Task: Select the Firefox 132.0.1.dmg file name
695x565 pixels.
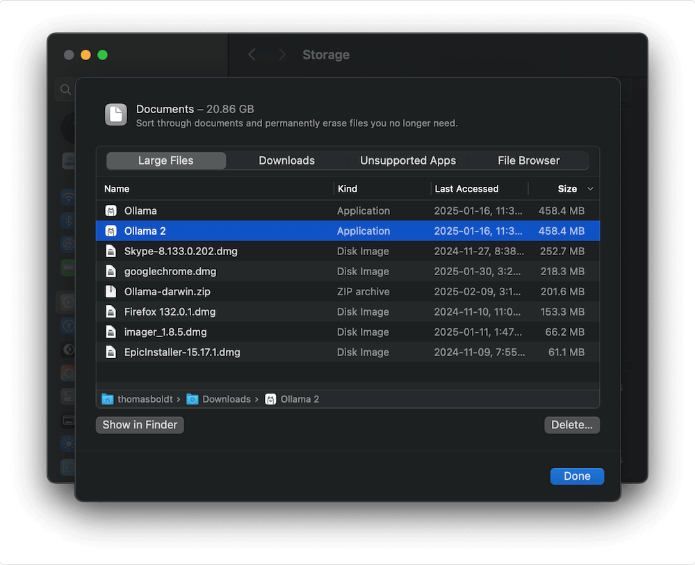Action: [170, 312]
